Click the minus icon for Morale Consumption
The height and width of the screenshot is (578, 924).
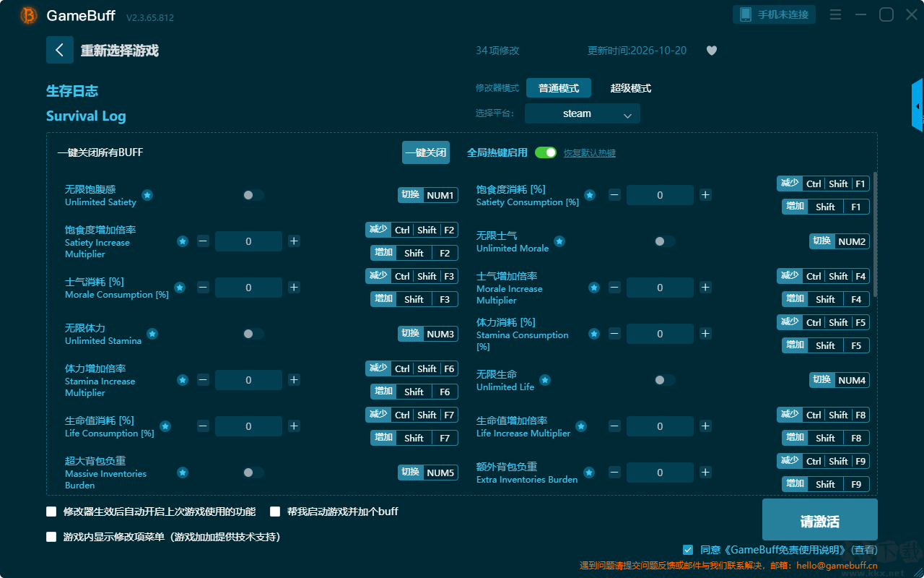click(203, 288)
